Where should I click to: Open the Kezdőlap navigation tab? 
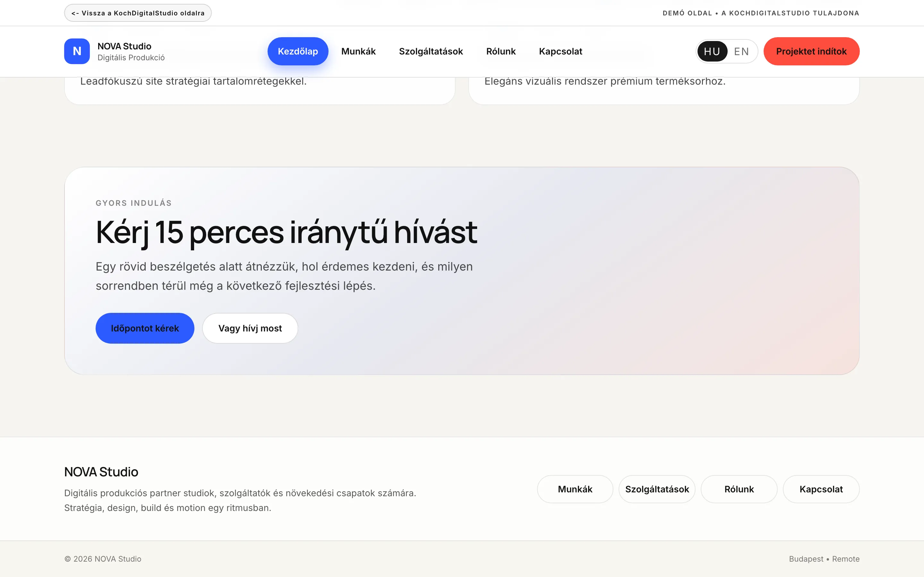pos(298,51)
